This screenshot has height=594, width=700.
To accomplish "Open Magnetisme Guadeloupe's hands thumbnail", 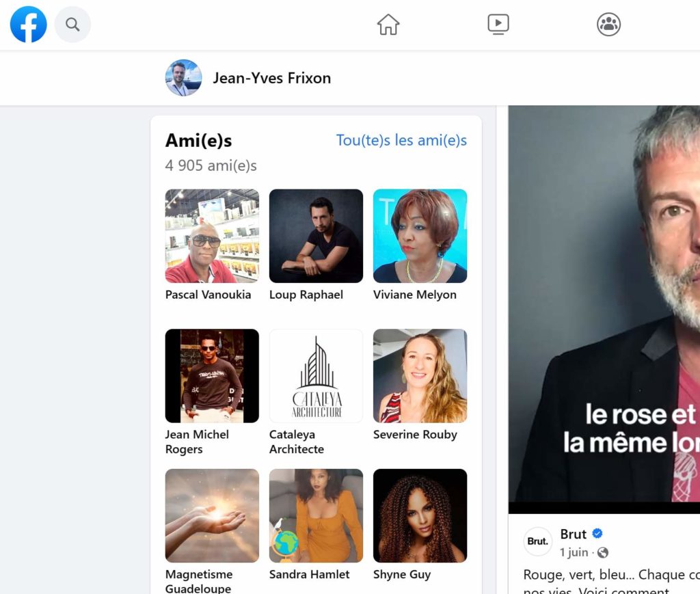I will coord(212,515).
